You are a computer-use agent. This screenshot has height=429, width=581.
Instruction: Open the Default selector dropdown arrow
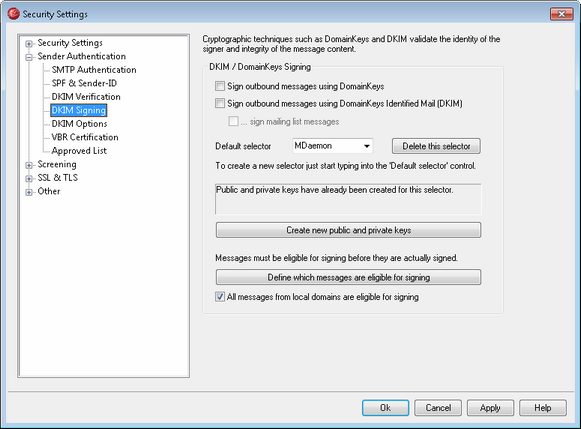click(x=367, y=146)
